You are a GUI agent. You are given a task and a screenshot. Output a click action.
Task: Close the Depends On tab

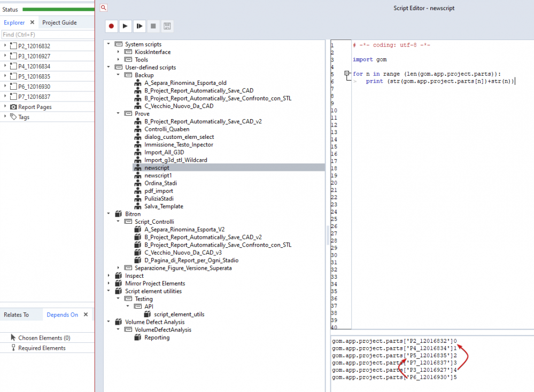click(x=85, y=315)
